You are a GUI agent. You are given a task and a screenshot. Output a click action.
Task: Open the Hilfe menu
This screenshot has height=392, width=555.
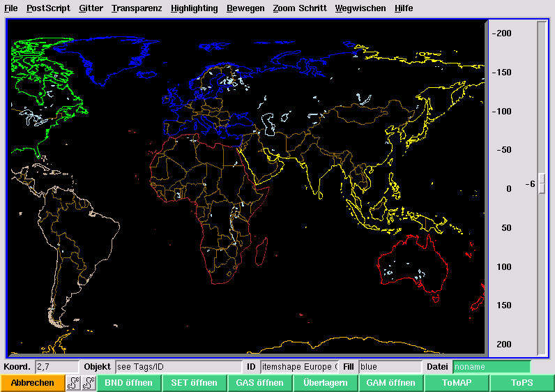pyautogui.click(x=404, y=8)
